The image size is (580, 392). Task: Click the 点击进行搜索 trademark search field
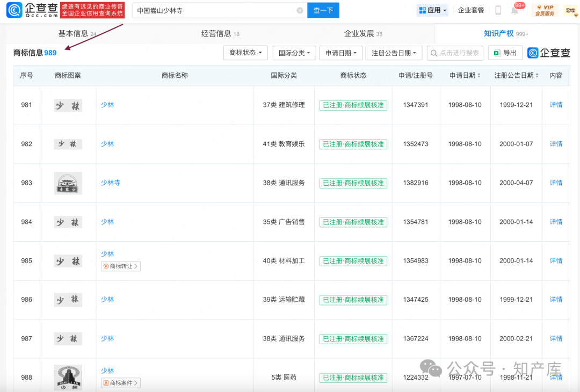(455, 53)
